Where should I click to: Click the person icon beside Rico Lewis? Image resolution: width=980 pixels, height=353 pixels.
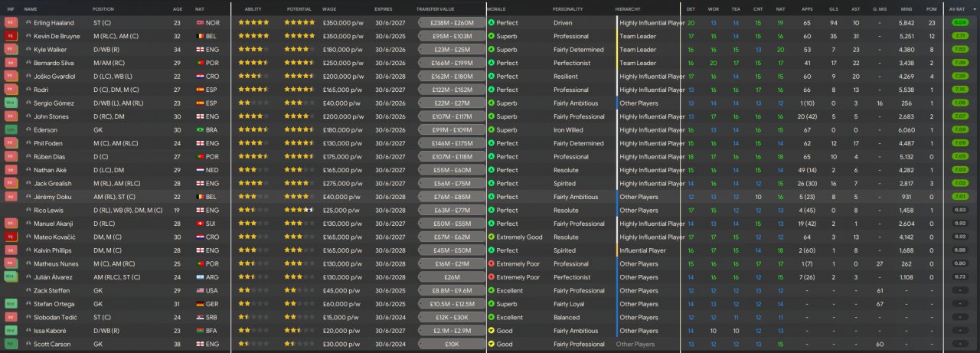[x=28, y=210]
